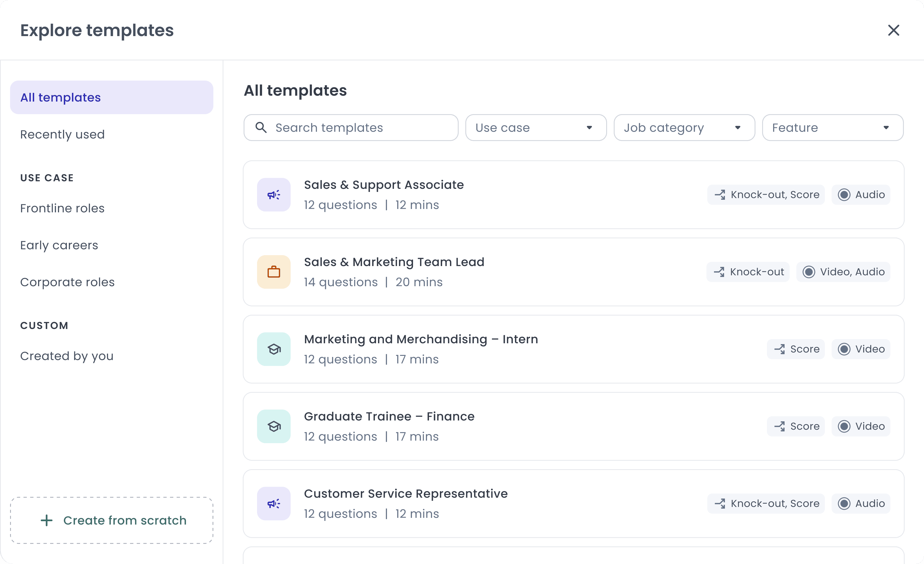
Task: Click graduation cap icon of Marketing and Merchandising Intern
Action: coord(273,349)
